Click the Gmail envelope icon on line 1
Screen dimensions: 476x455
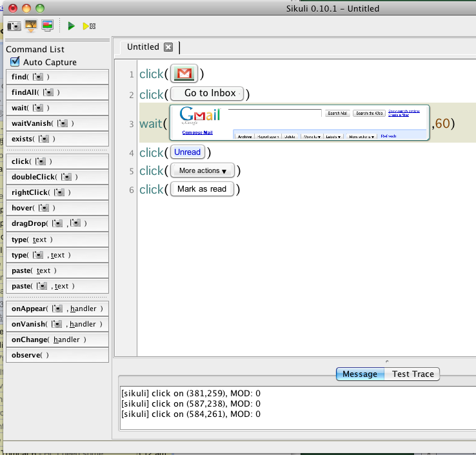click(184, 74)
